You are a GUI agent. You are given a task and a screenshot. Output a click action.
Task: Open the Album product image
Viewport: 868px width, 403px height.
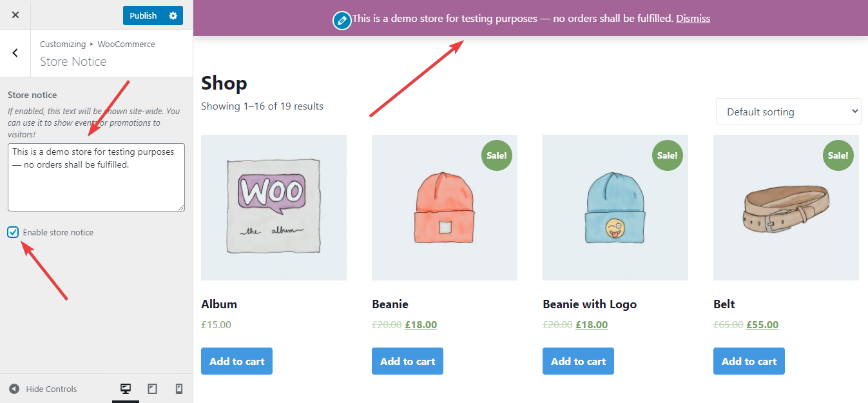[273, 207]
